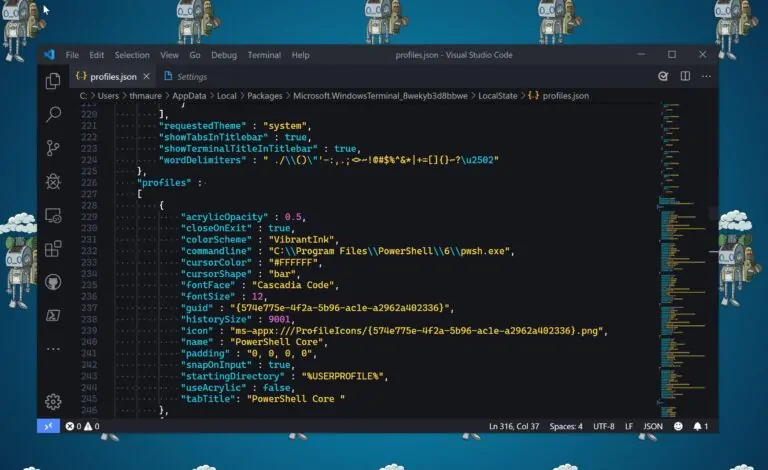Open the Extensions view icon
Viewport: 768px width, 470px height.
click(x=53, y=249)
